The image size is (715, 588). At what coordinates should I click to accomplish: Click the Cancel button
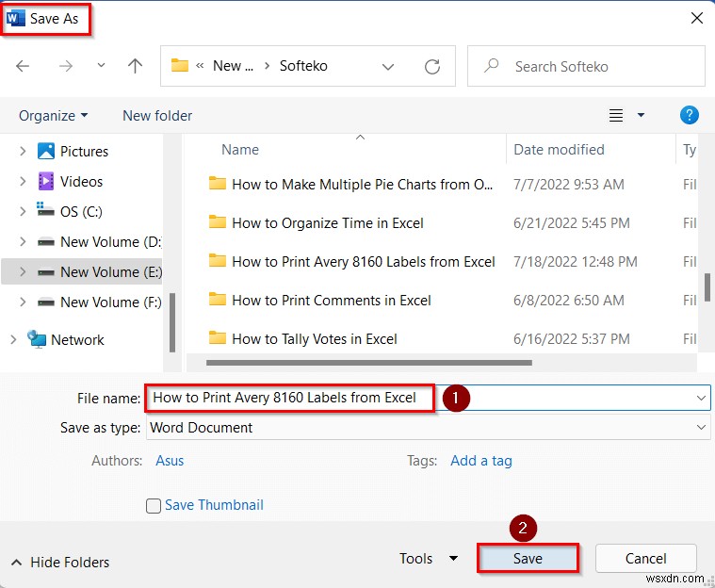pos(645,559)
